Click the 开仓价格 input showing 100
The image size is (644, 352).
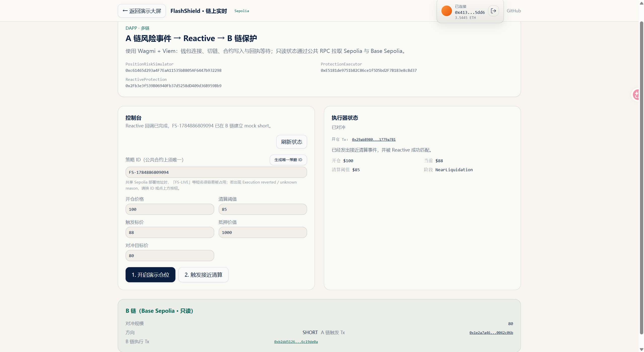(170, 209)
